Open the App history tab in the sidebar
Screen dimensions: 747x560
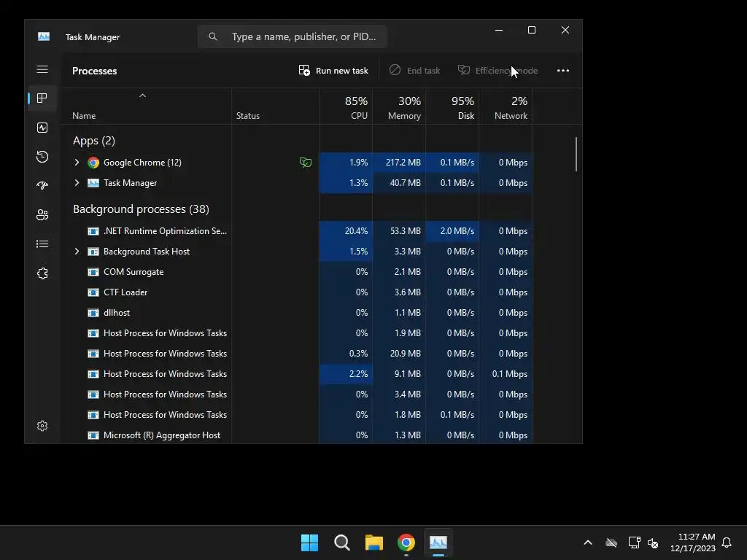point(42,157)
